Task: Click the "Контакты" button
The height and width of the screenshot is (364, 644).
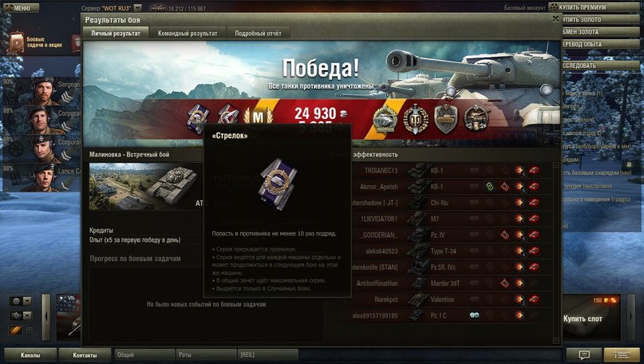Action: [85, 355]
